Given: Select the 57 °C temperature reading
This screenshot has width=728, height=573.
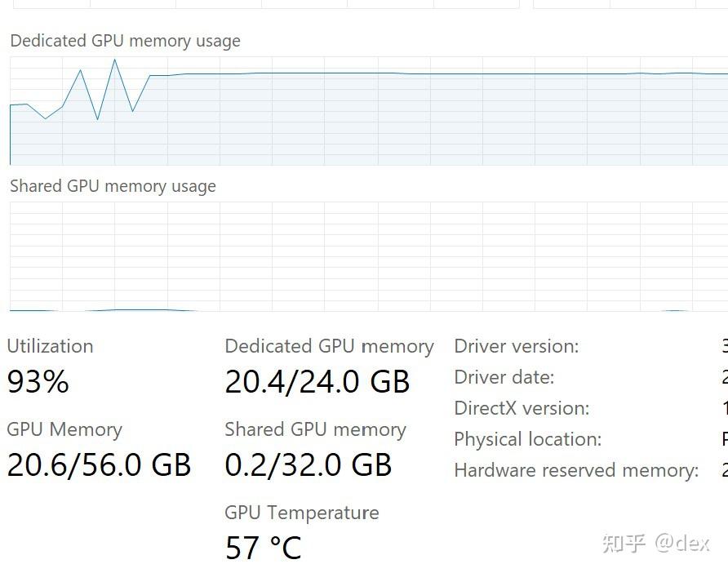Looking at the screenshot, I should [263, 548].
